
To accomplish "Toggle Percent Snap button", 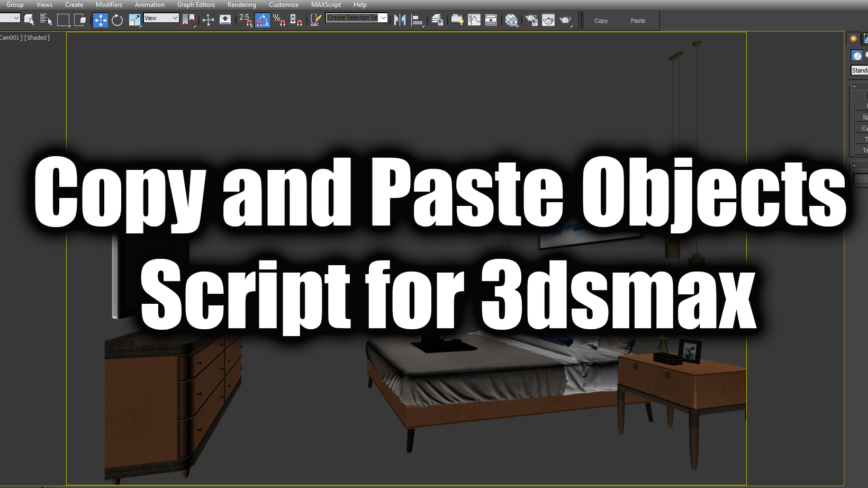I will (x=279, y=20).
